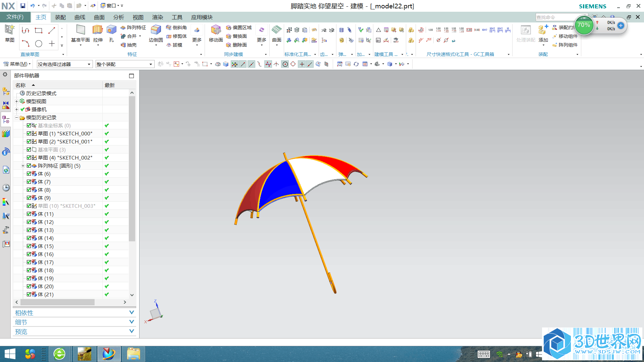Select the Draft (拔模) tool
The width and height of the screenshot is (644, 362).
[174, 45]
